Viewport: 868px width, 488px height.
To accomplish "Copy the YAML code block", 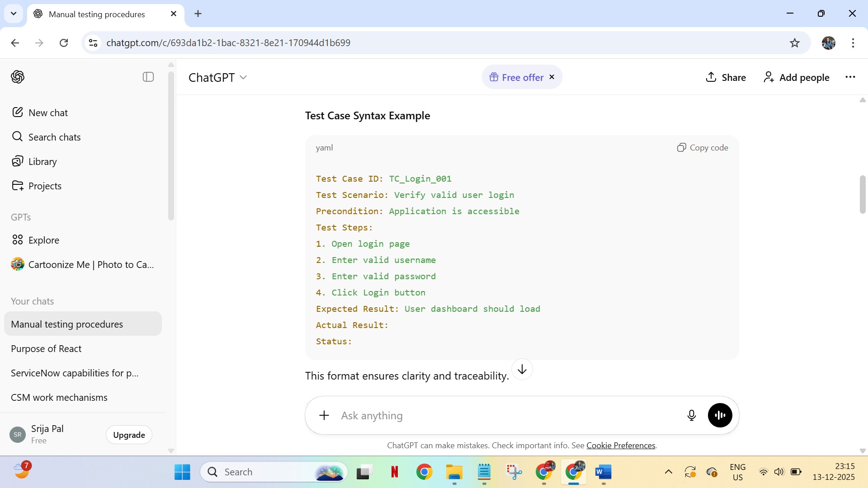I will (x=703, y=147).
